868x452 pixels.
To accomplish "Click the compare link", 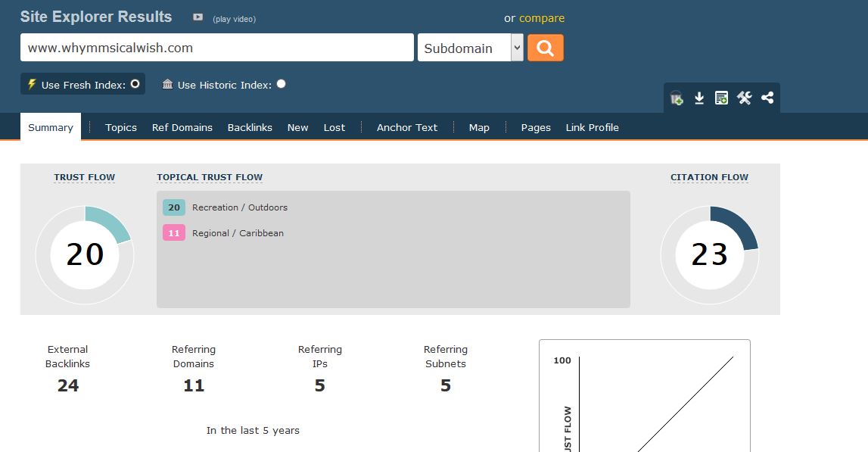I will click(x=542, y=18).
